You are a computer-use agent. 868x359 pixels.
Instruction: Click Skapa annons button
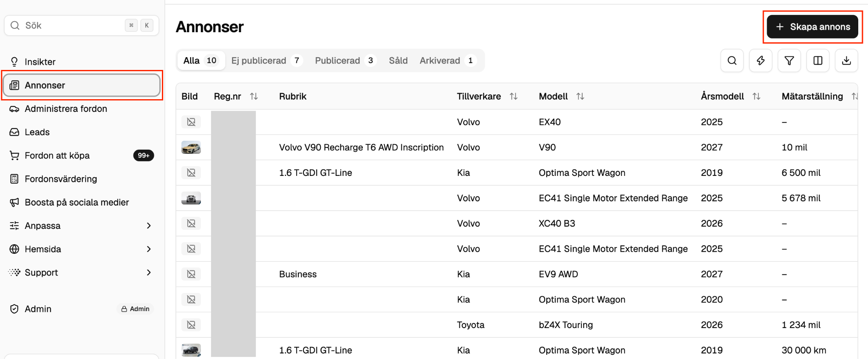(812, 27)
